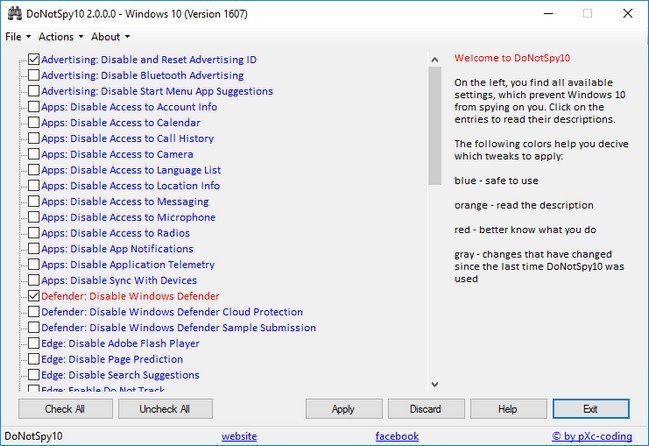Viewport: 649px width, 446px height.
Task: Enable Disable Bluetooth Advertising checkbox
Action: (x=34, y=76)
